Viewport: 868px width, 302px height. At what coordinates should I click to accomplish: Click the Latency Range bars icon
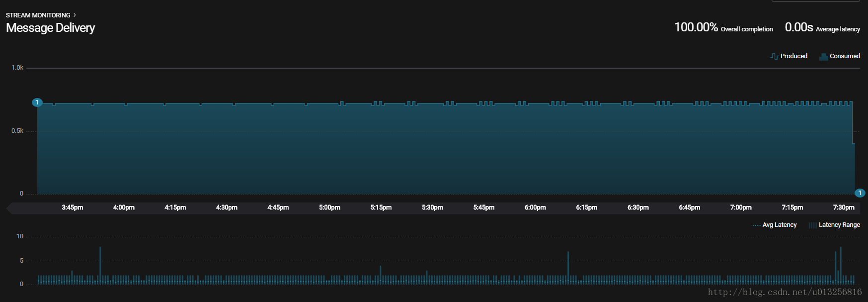(812, 225)
